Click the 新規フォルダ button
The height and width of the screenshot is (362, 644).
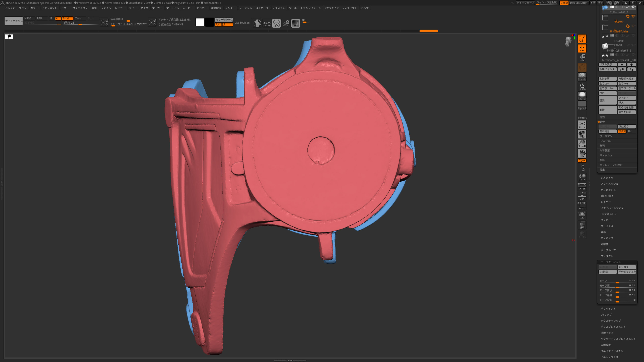607,69
